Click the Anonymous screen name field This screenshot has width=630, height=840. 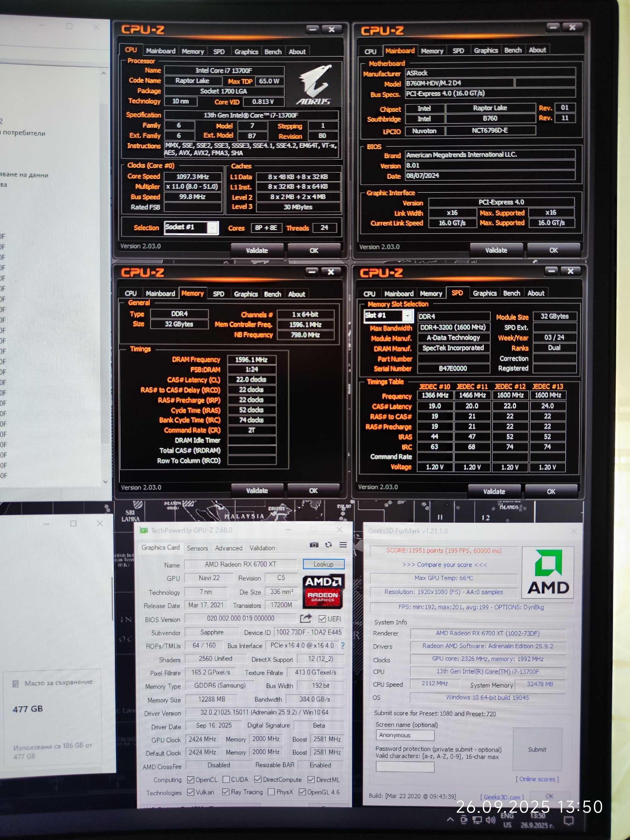(405, 735)
